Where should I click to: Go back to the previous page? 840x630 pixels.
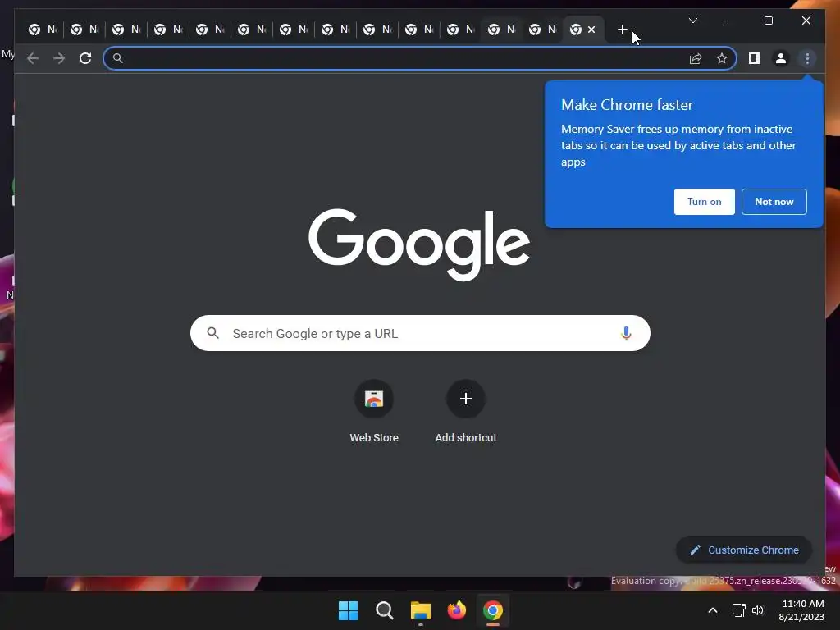click(33, 58)
